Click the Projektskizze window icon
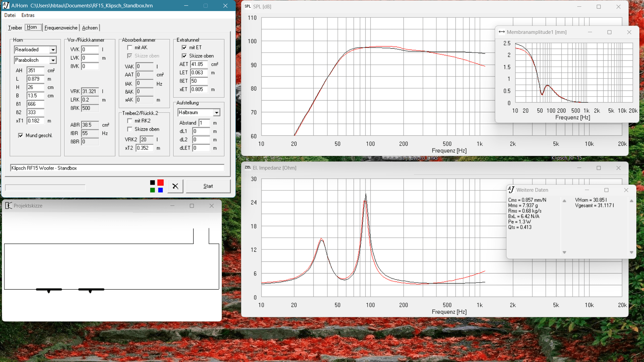Viewport: 644px width, 362px height. [x=8, y=205]
